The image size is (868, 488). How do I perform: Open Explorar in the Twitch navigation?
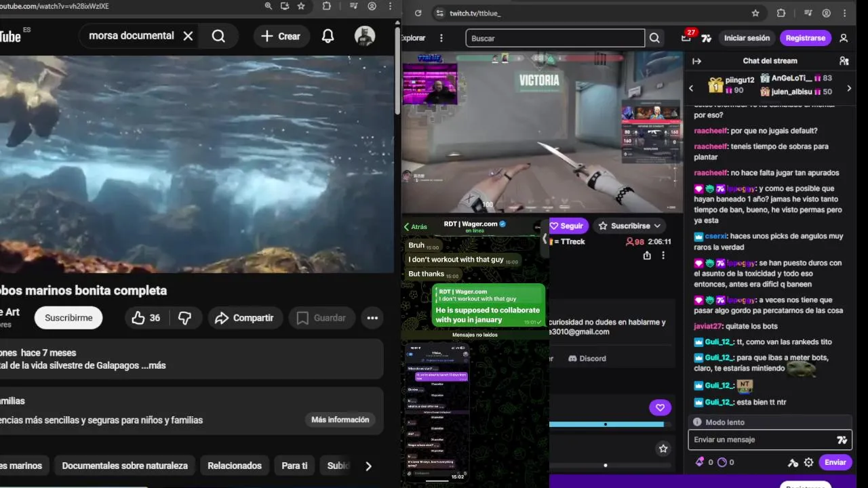point(414,38)
